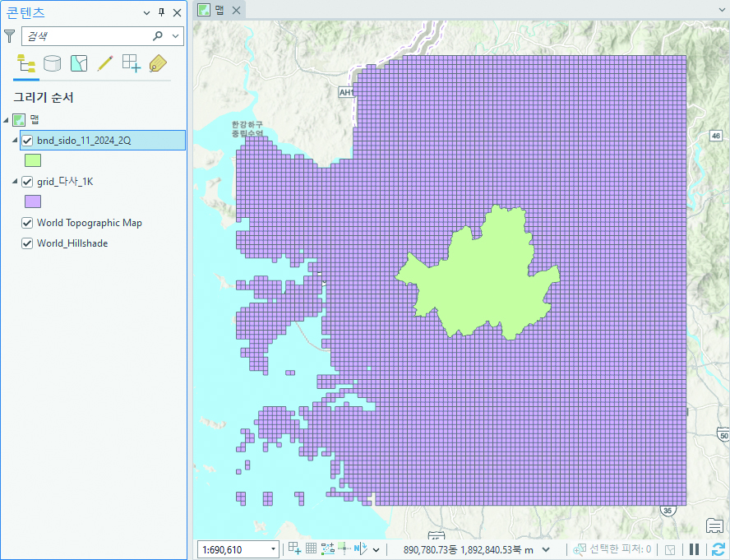The height and width of the screenshot is (560, 730).
Task: Click List By Snapping grid icon
Action: pyautogui.click(x=132, y=63)
